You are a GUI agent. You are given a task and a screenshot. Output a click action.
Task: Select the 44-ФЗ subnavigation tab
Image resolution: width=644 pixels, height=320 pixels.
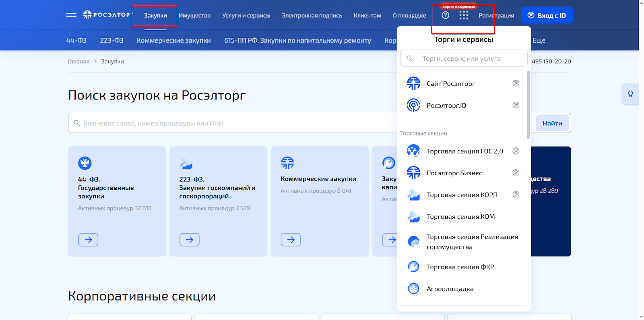76,40
